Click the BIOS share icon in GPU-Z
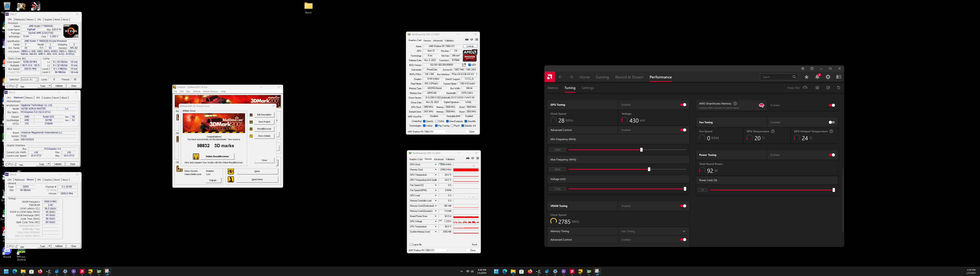Image resolution: width=980 pixels, height=276 pixels. [x=464, y=65]
